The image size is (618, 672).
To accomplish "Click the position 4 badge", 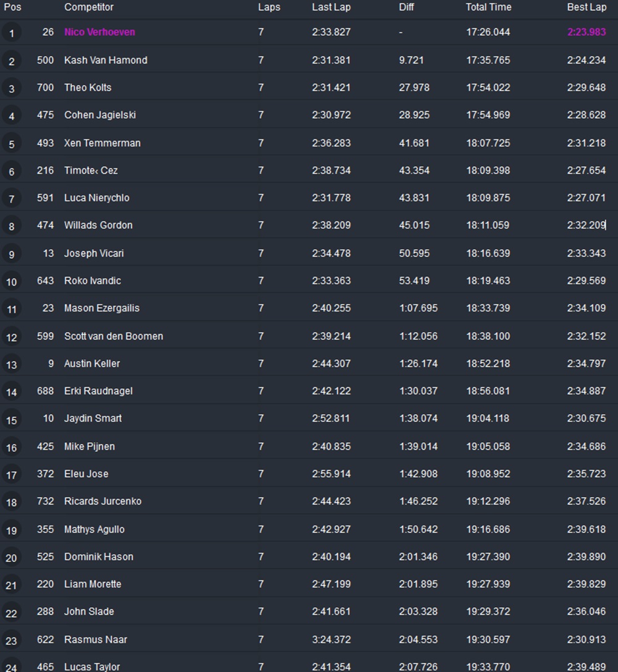I will click(x=12, y=116).
